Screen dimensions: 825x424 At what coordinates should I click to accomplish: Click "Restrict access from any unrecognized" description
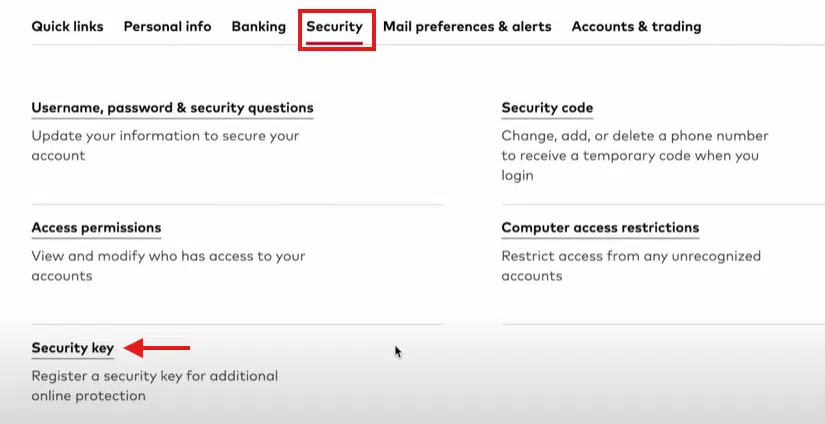[630, 256]
